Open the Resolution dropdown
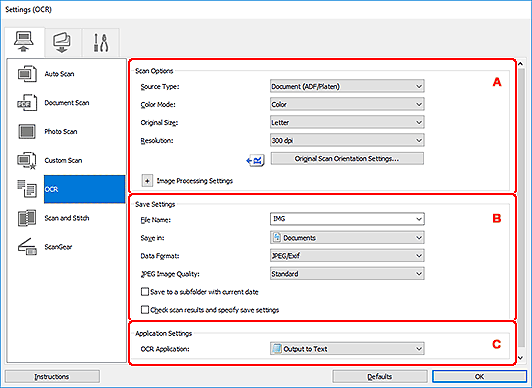Screen dimensions: 532x388 click(347, 140)
